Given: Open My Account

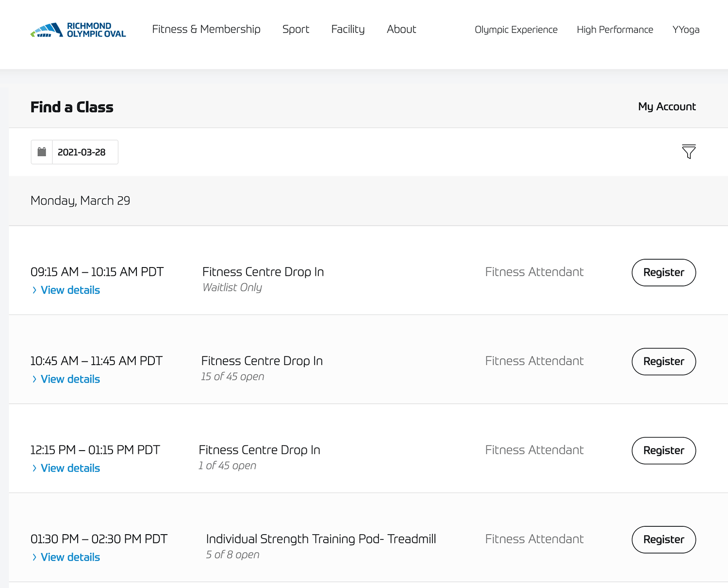Looking at the screenshot, I should pos(666,106).
